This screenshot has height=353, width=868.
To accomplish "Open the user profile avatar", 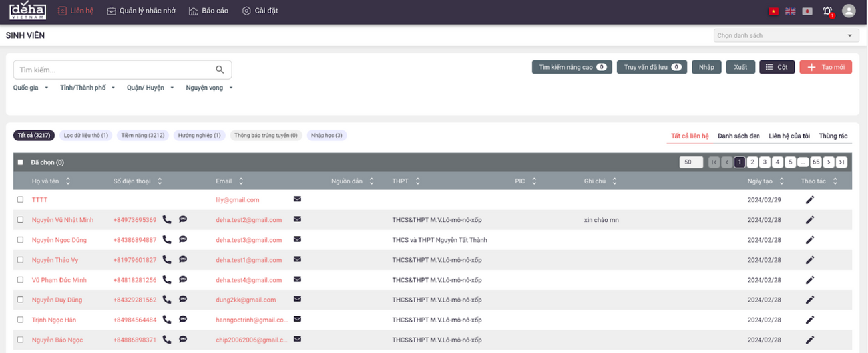I will point(849,11).
